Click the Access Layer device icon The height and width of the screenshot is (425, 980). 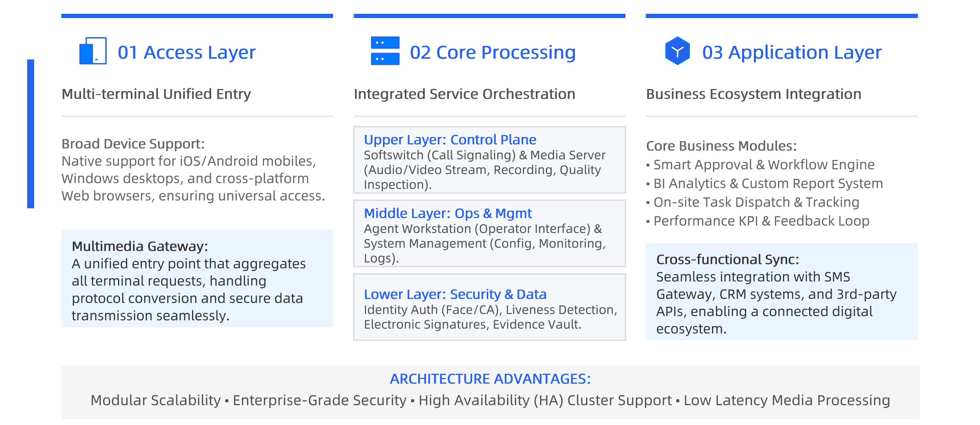[93, 51]
